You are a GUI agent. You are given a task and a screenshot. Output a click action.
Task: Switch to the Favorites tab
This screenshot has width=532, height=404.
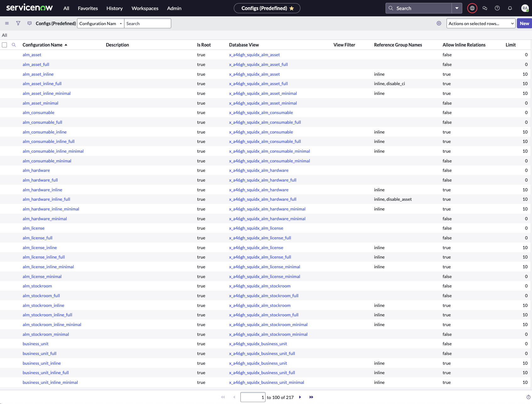(88, 8)
